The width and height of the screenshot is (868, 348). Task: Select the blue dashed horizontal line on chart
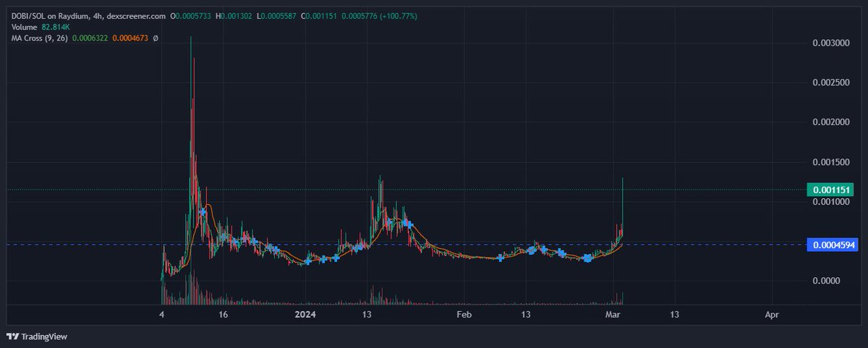405,245
